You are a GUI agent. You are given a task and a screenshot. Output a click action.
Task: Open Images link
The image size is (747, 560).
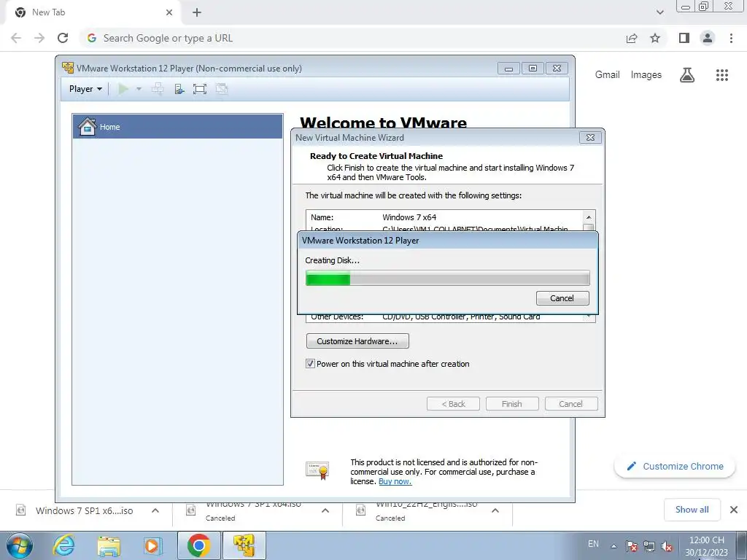pyautogui.click(x=646, y=75)
